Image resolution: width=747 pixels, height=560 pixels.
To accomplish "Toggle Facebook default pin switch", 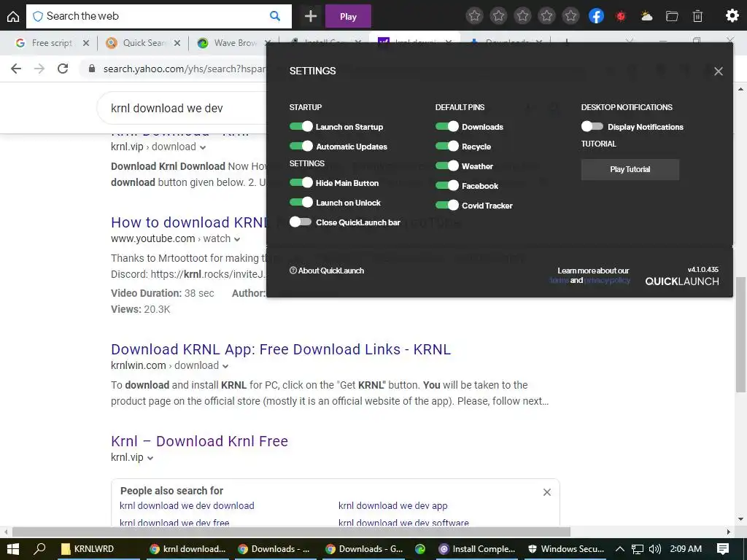I will click(447, 185).
